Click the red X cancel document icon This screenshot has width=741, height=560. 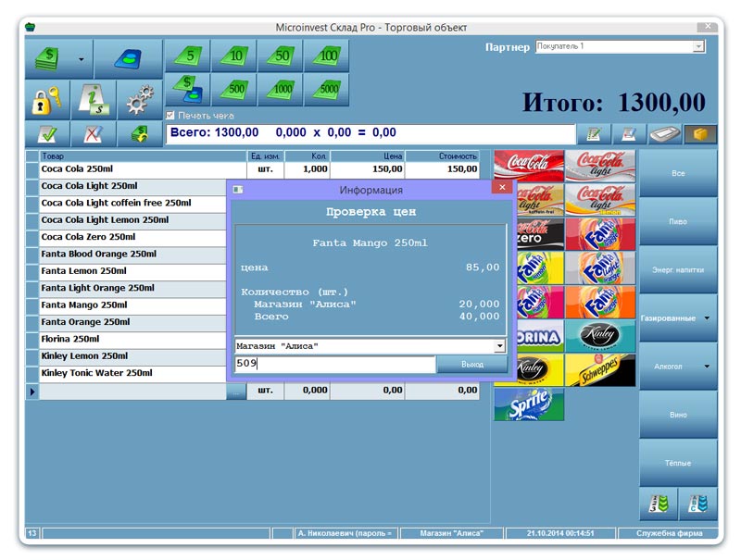point(93,134)
